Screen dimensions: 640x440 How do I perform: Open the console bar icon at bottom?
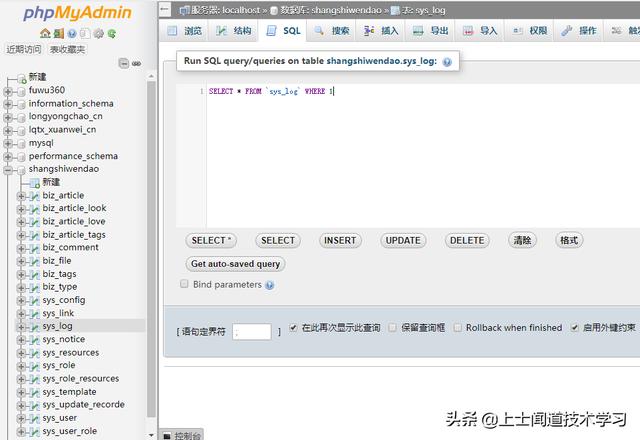[167, 436]
